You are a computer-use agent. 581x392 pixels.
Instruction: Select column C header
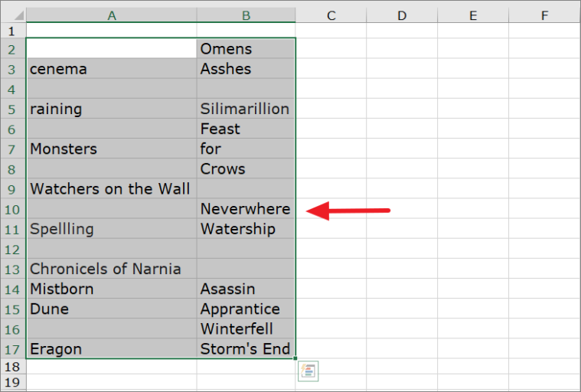click(331, 15)
